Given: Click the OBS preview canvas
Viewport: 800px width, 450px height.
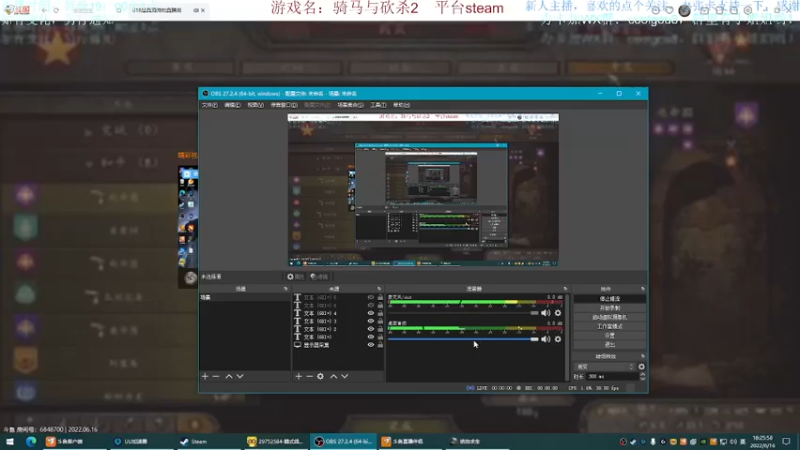Looking at the screenshot, I should click(x=423, y=190).
